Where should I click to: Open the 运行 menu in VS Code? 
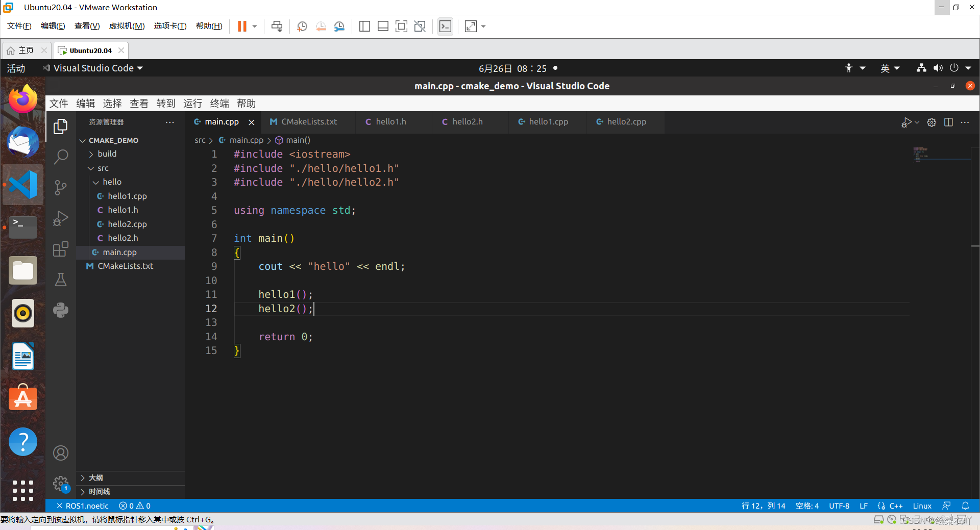[x=192, y=104]
